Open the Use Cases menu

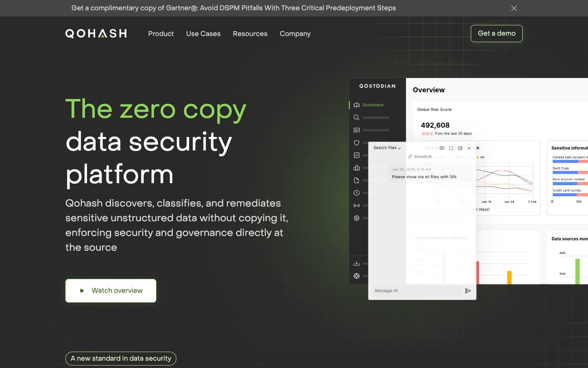click(x=203, y=34)
